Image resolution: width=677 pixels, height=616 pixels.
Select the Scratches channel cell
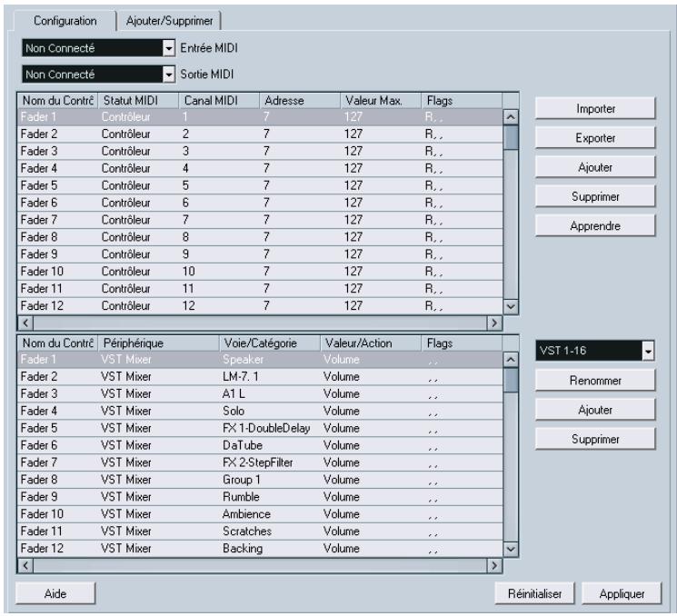tap(247, 532)
